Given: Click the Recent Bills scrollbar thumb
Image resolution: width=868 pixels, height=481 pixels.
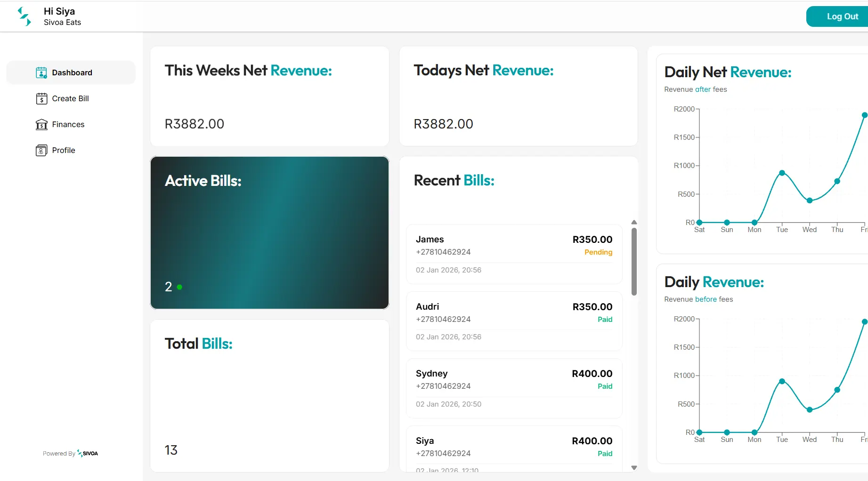Looking at the screenshot, I should tap(634, 262).
